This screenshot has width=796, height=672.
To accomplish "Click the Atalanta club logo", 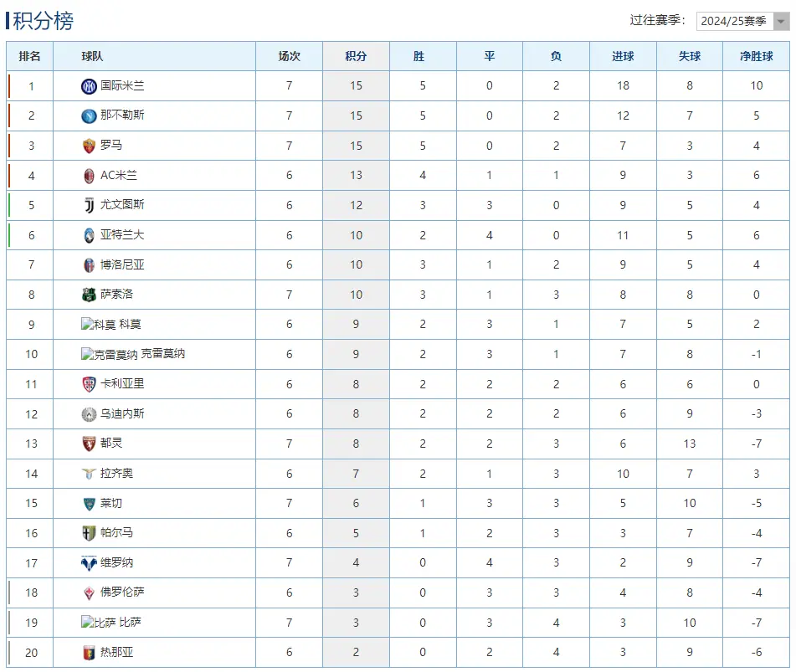I will 88,235.
